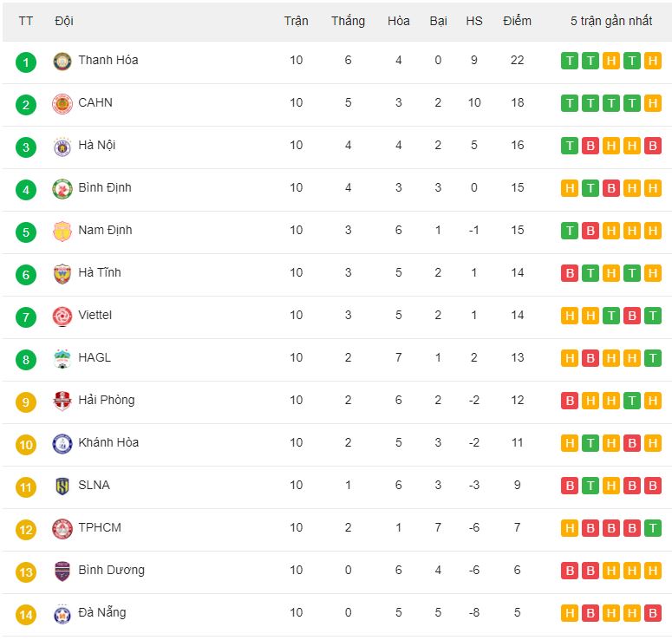Image resolution: width=672 pixels, height=640 pixels.
Task: Click the CAHN team crest
Action: [62, 104]
